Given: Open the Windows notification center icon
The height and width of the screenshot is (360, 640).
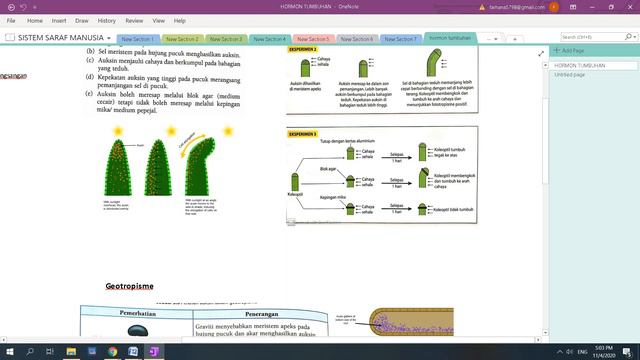Looking at the screenshot, I should [627, 352].
